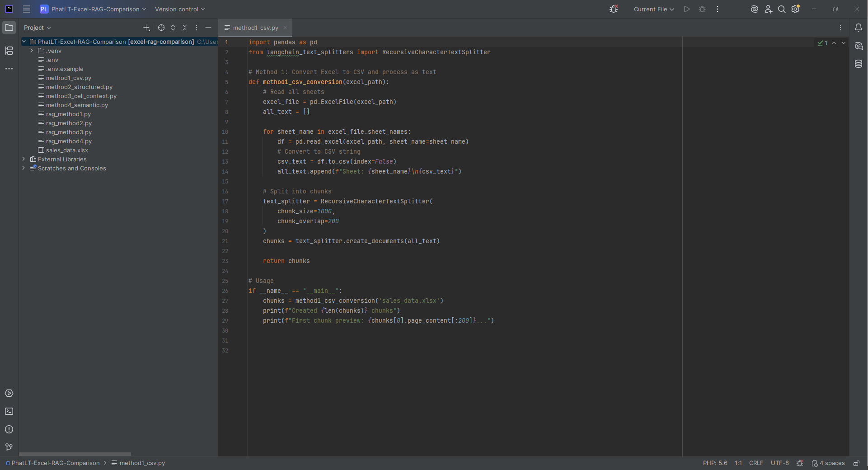This screenshot has height=470, width=868.
Task: Open the Problems tool window
Action: (x=9, y=430)
